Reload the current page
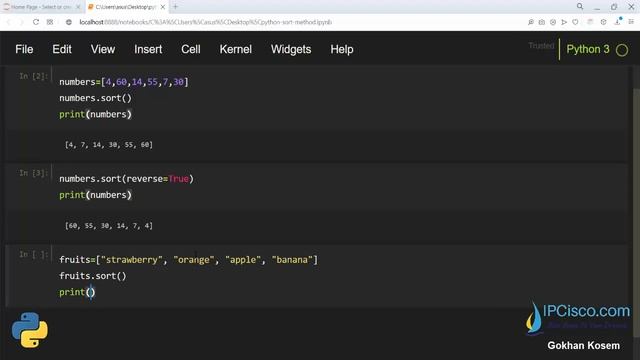 (x=36, y=22)
